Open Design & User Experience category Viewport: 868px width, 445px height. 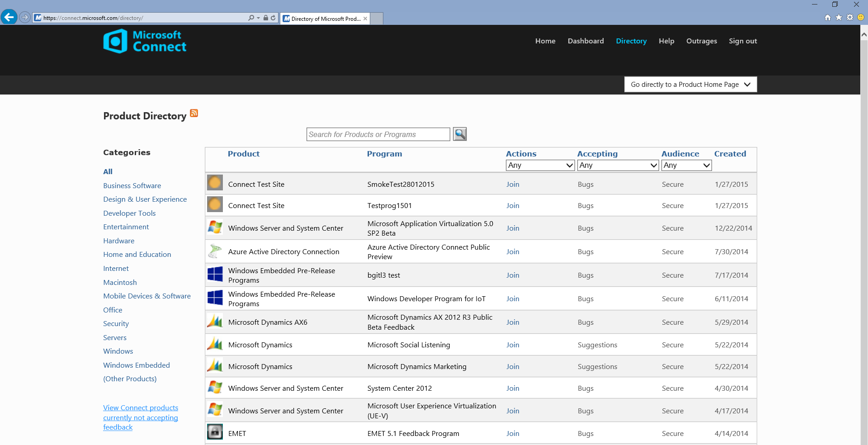(145, 199)
